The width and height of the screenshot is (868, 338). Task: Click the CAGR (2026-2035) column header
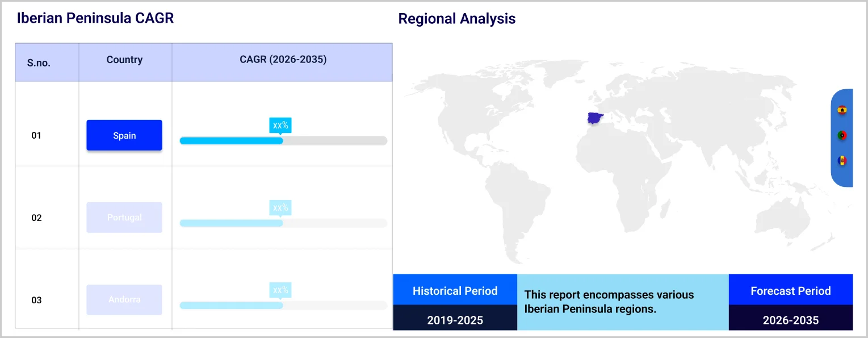click(x=283, y=60)
